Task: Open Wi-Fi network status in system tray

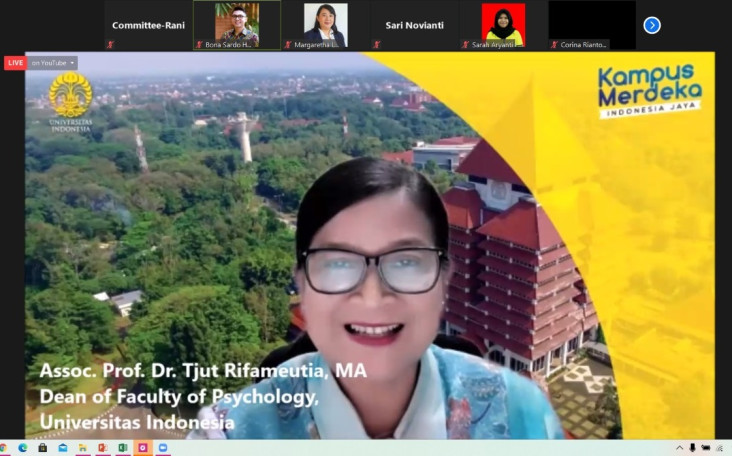Action: (720, 448)
